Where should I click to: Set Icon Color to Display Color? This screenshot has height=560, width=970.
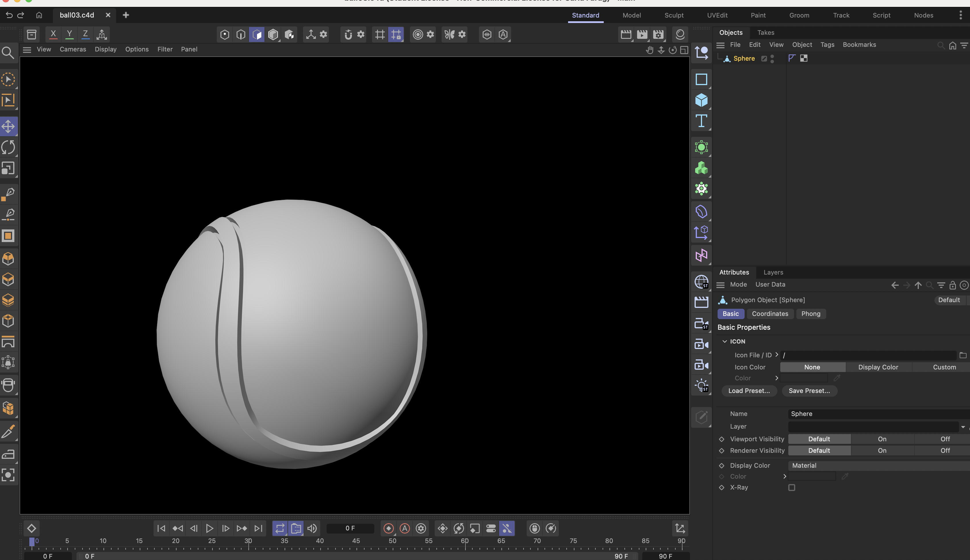878,367
